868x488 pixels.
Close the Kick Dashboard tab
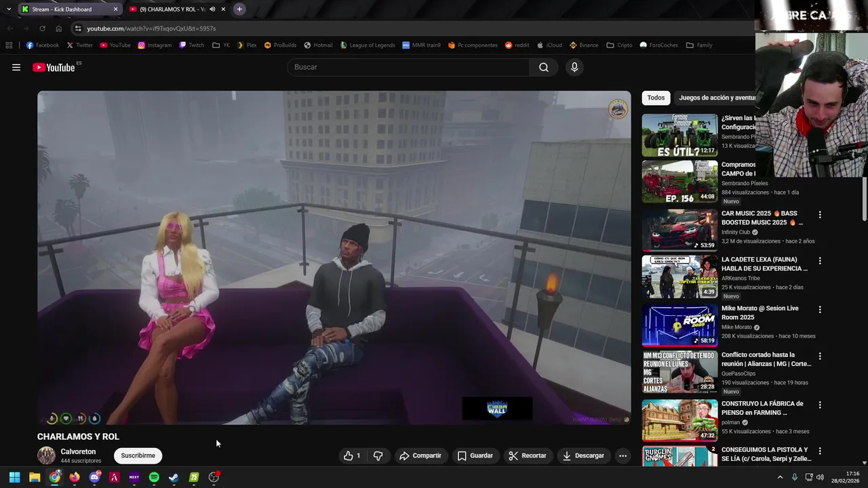click(115, 9)
